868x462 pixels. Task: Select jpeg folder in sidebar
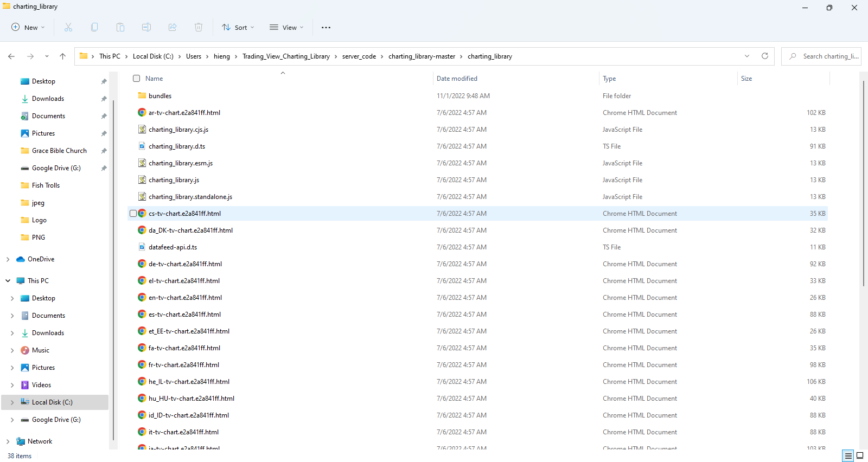pyautogui.click(x=38, y=203)
